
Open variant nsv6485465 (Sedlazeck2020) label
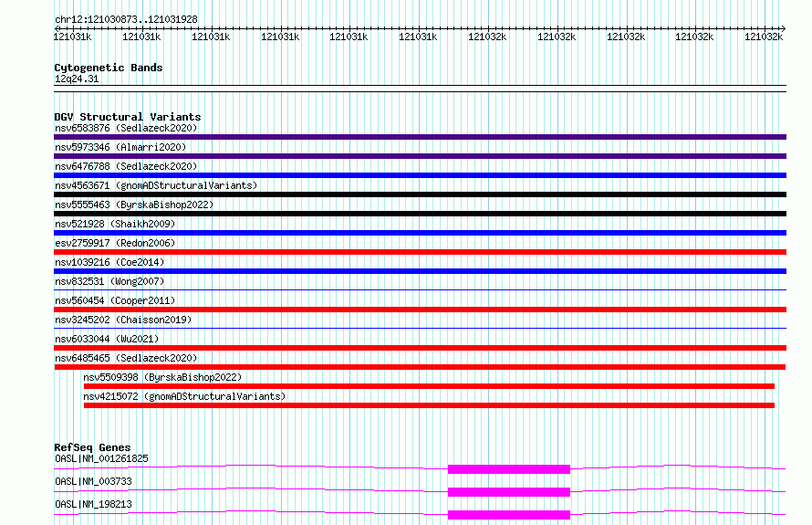126,358
